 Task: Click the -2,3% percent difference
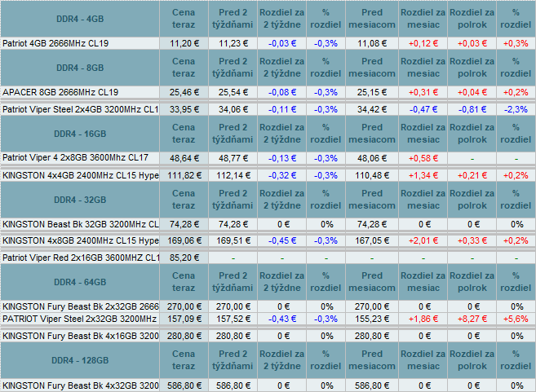516,109
